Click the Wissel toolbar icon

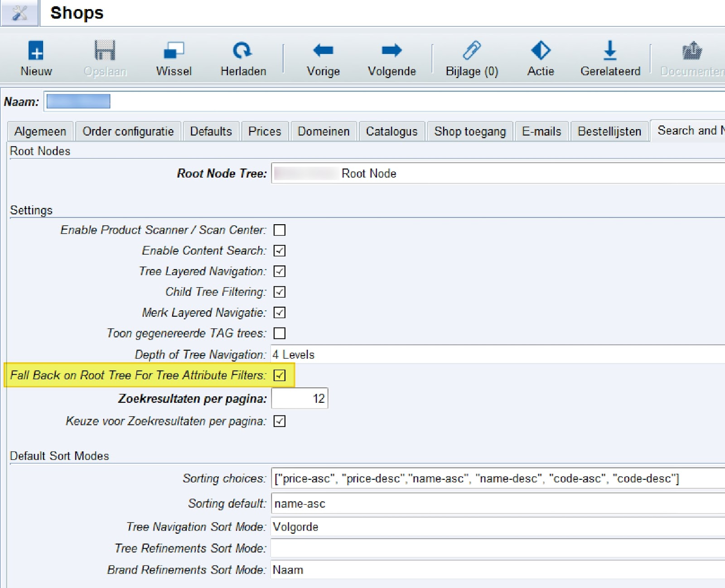(x=174, y=51)
